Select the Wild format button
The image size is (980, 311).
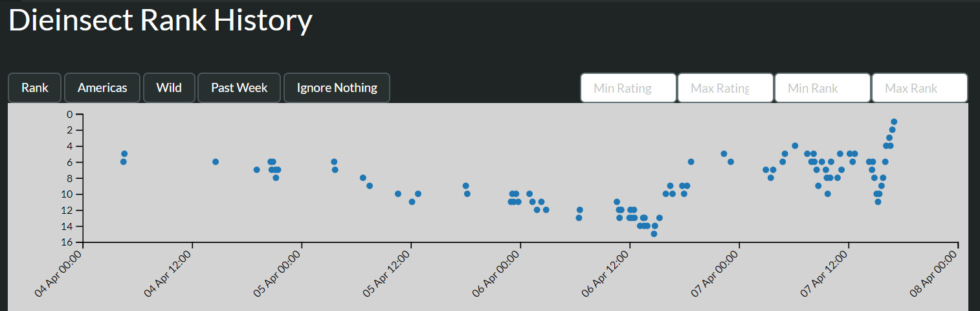(x=169, y=87)
